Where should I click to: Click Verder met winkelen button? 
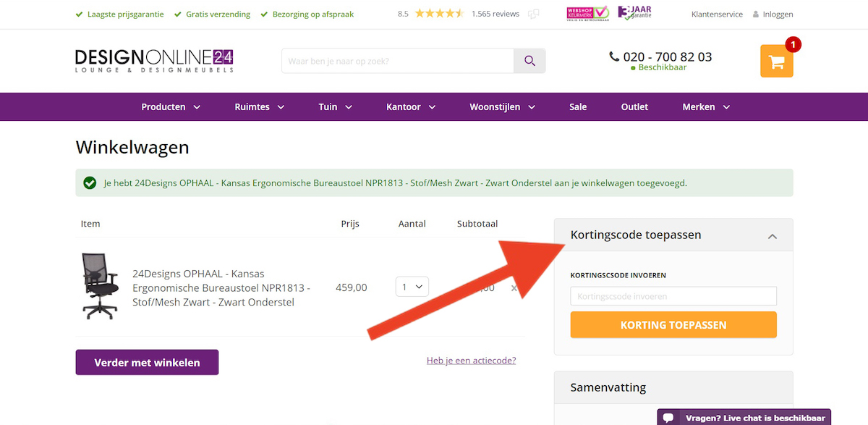click(x=147, y=363)
